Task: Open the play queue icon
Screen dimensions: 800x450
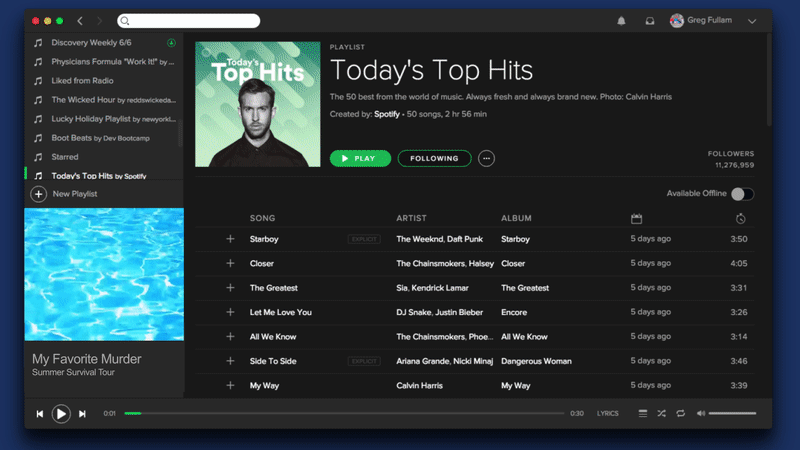Action: click(x=643, y=413)
